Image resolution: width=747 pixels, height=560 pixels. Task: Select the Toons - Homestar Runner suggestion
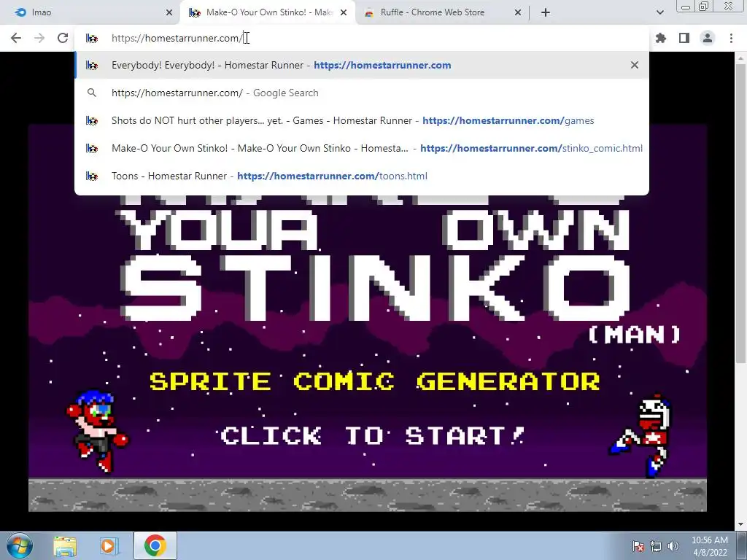point(362,176)
